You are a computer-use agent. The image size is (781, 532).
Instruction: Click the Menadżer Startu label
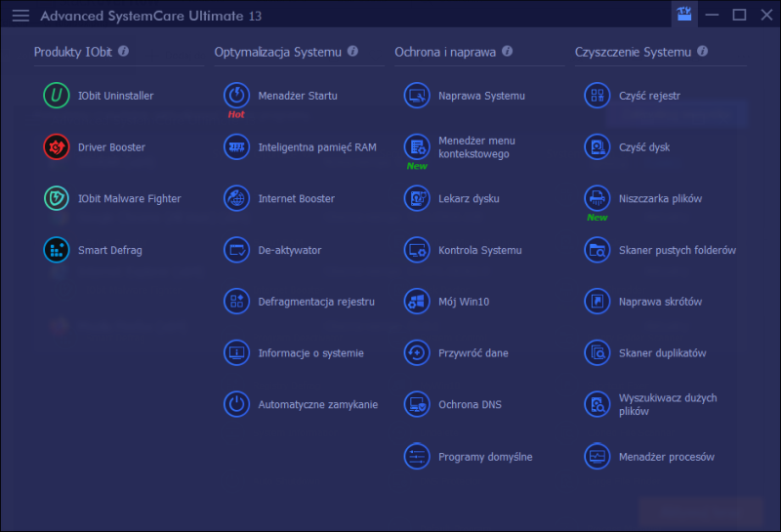point(298,96)
